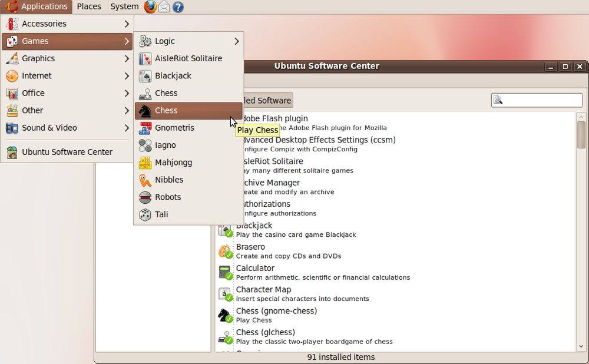Click the Sound & Video icon

(x=12, y=128)
